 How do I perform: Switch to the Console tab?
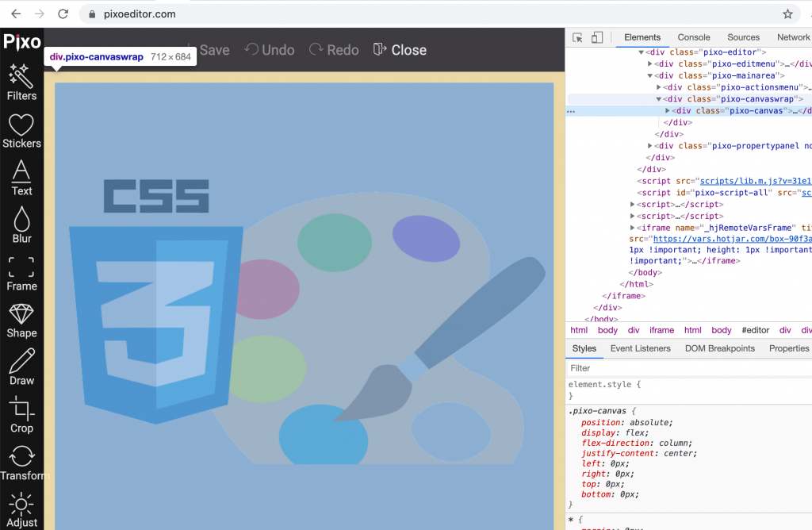click(x=693, y=37)
